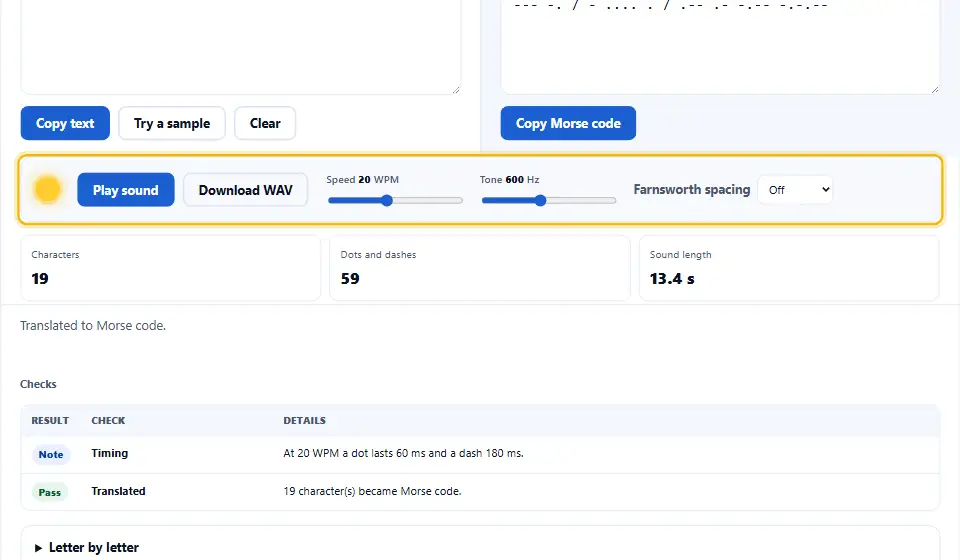
Task: Click the timing details about 20 WPM
Action: point(403,453)
